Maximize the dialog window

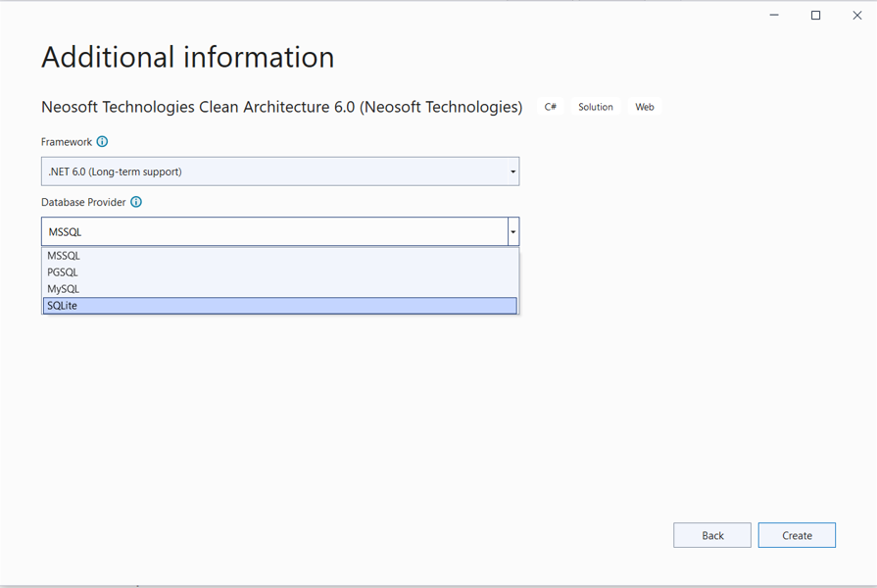[815, 15]
